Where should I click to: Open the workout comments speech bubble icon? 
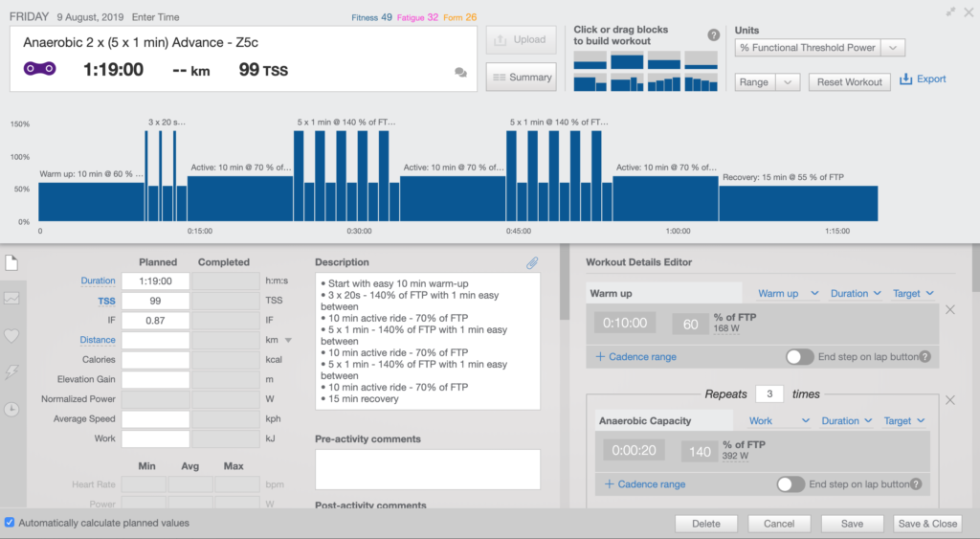point(460,72)
